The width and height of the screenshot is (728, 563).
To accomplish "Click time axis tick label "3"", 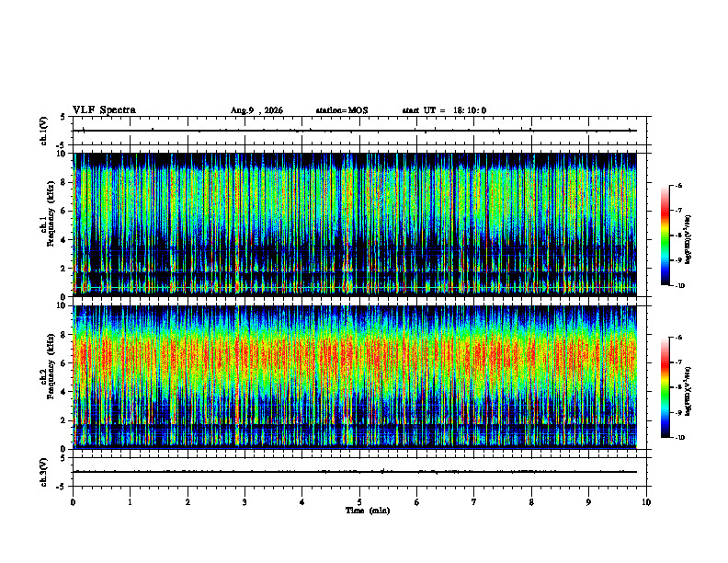I will point(245,502).
